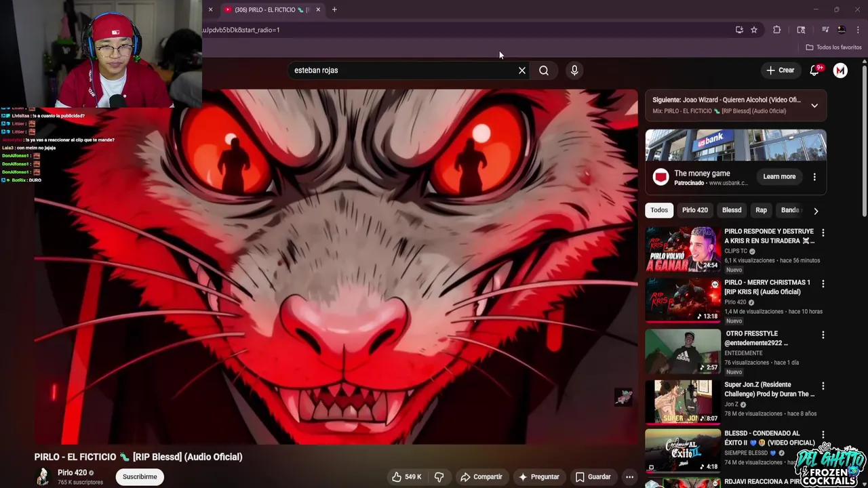Click the 'The money game' ad title
The width and height of the screenshot is (868, 488).
click(x=702, y=174)
